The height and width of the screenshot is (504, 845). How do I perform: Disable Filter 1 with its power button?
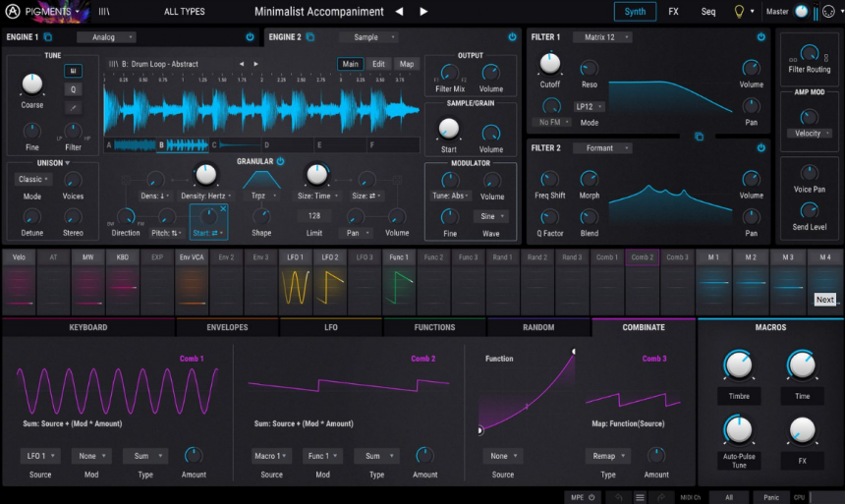point(760,37)
